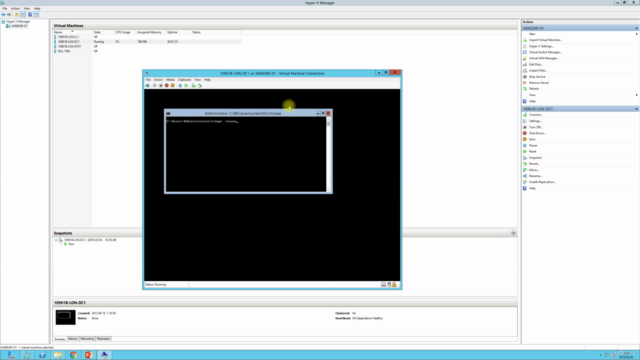
Task: Open Media menu in VM Connection window
Action: (170, 80)
